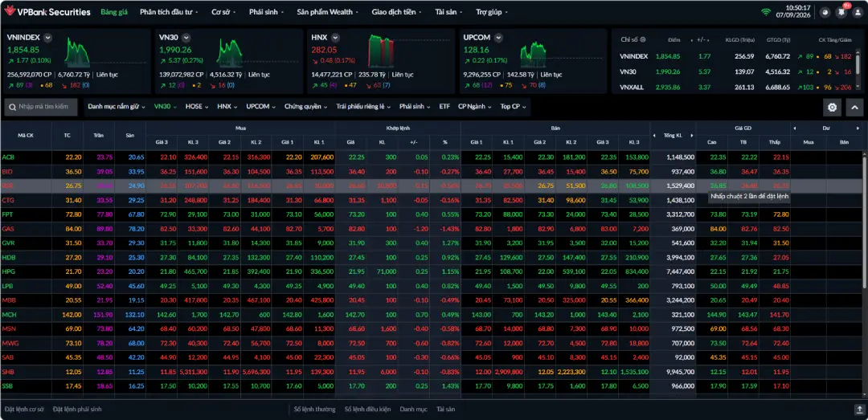This screenshot has width=868, height=420.
Task: Click Đặt lệnh cơ sở at bottom
Action: (24, 410)
